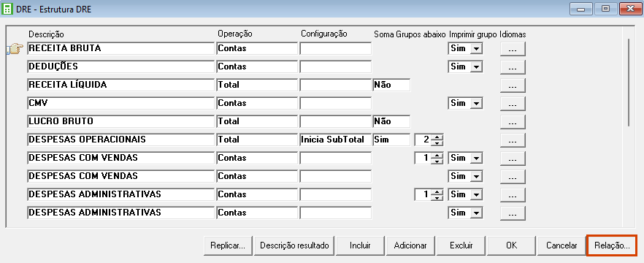The image size is (644, 263).
Task: Click the Descrição resultado button
Action: click(x=294, y=245)
